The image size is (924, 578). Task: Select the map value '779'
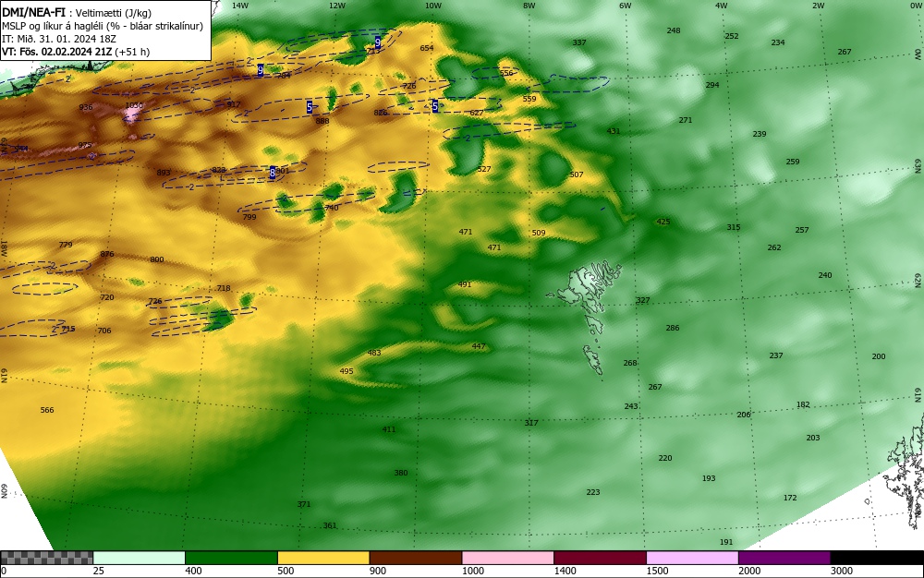(66, 245)
